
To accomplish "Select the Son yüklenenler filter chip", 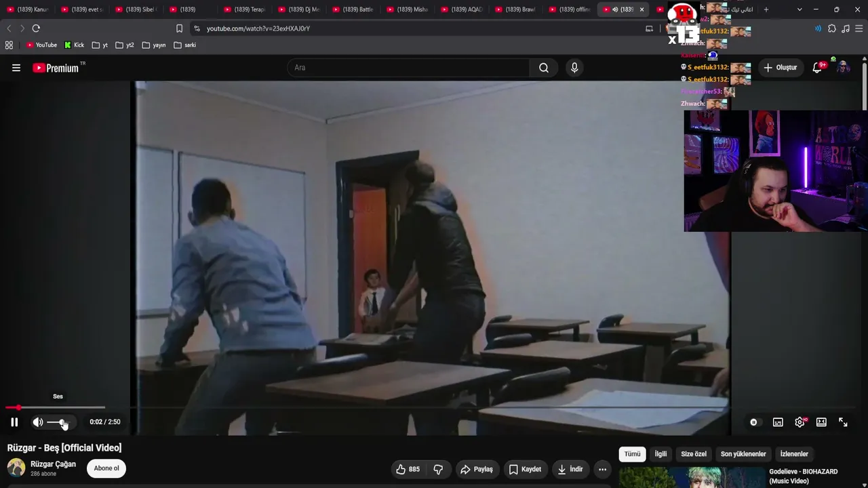I will [743, 454].
